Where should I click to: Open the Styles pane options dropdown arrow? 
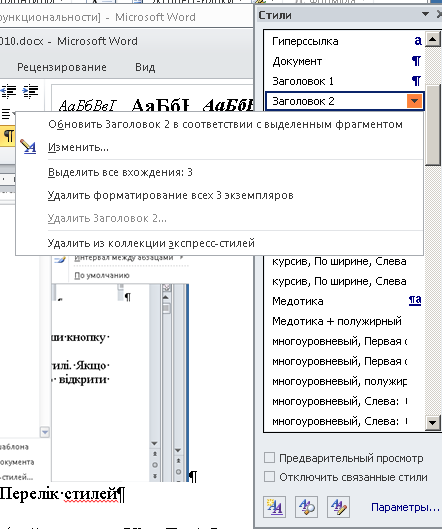[425, 14]
